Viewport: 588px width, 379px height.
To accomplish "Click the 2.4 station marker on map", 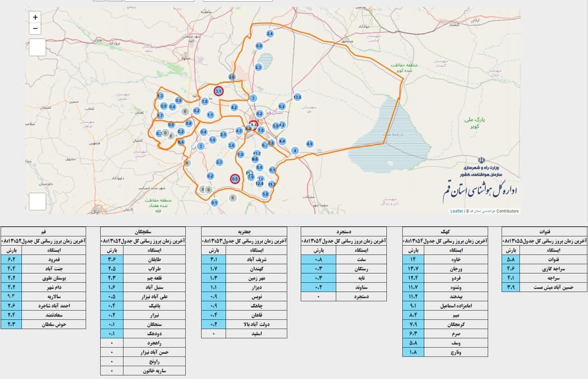I will 270,34.
